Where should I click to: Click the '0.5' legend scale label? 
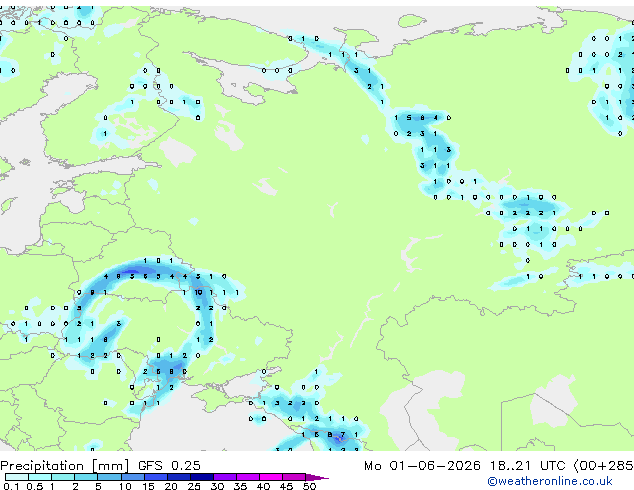coord(35,486)
